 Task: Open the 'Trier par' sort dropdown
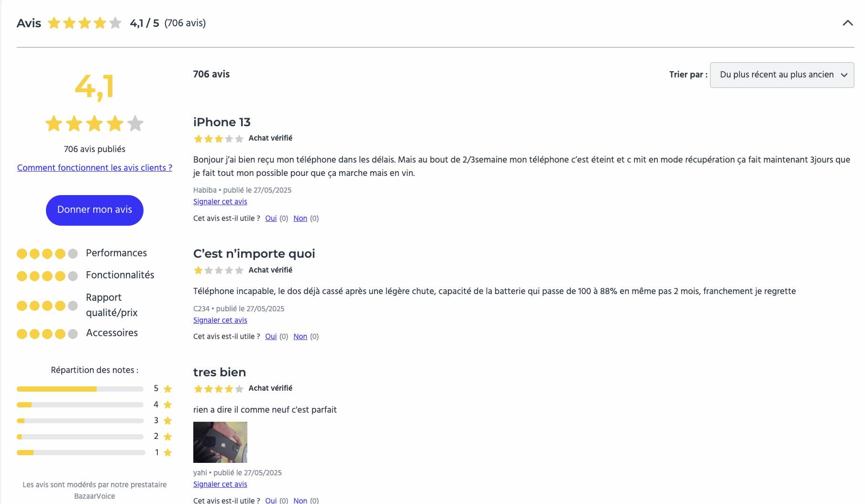pyautogui.click(x=782, y=75)
